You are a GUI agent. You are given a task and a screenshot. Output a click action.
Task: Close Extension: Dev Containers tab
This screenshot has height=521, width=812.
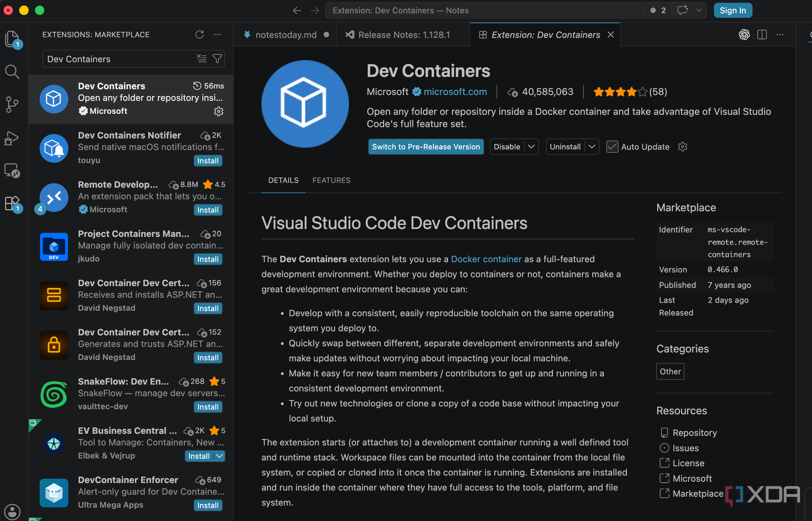tap(611, 35)
